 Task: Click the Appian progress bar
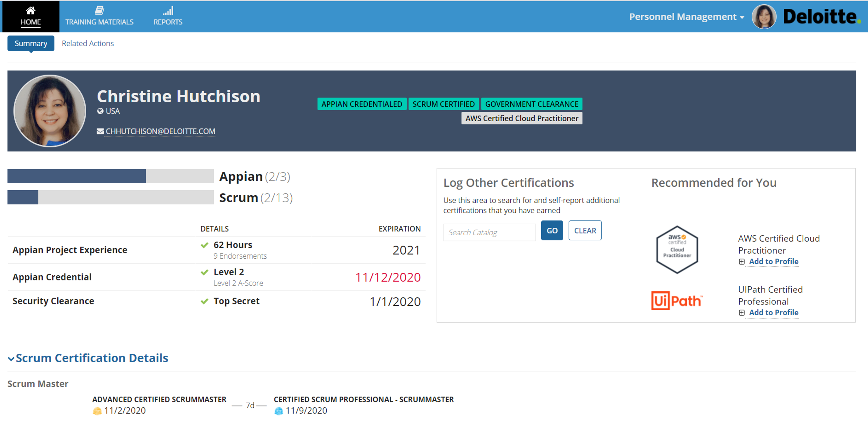111,176
